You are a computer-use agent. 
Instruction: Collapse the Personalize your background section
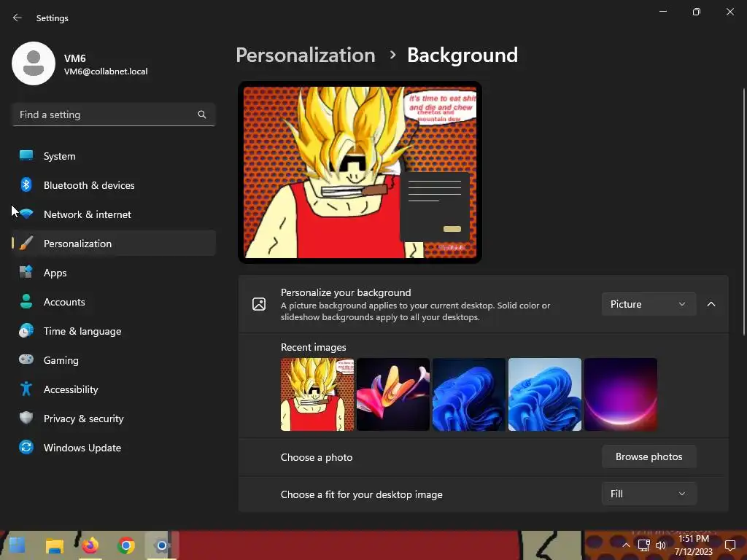point(711,304)
